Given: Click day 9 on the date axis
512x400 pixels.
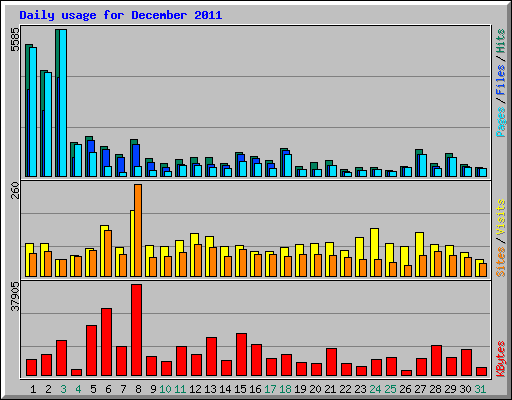Looking at the screenshot, I should click(153, 389).
